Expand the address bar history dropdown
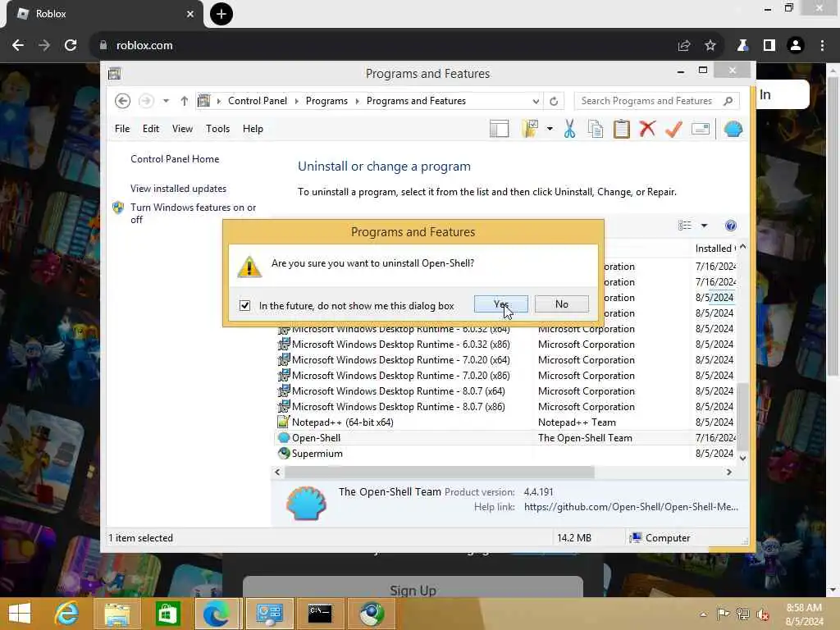 (x=536, y=101)
